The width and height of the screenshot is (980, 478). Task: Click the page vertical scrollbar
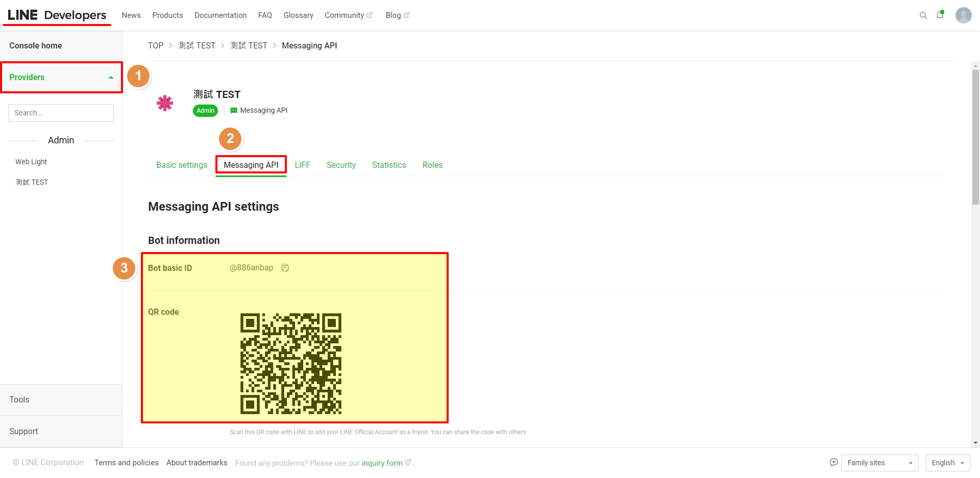coord(975,138)
